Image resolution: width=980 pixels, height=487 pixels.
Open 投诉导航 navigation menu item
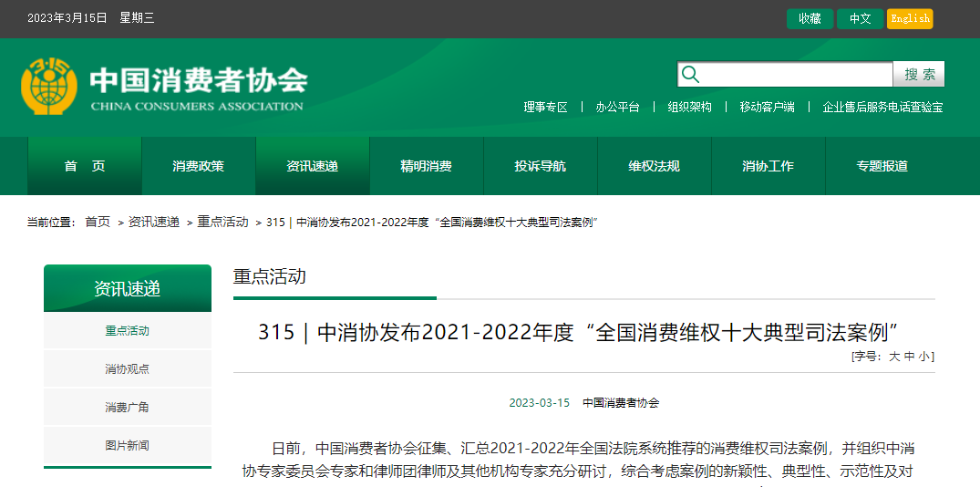[540, 166]
